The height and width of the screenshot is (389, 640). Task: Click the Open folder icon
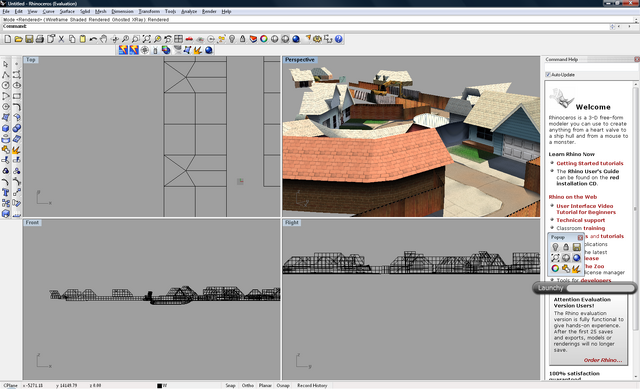pyautogui.click(x=18, y=39)
